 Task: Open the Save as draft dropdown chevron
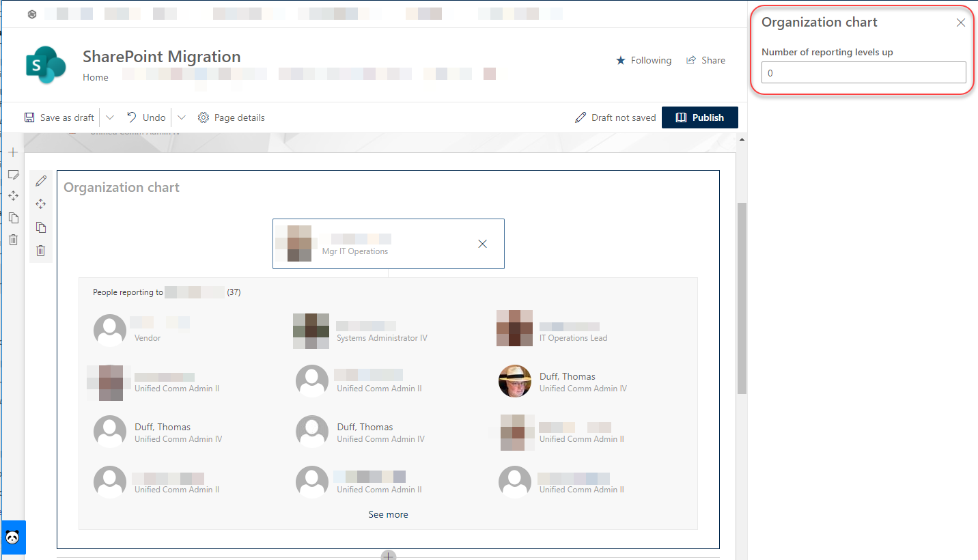click(x=110, y=117)
